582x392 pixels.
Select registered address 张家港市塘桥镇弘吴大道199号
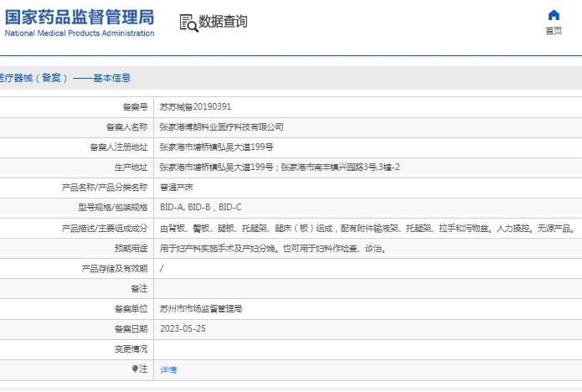click(216, 147)
